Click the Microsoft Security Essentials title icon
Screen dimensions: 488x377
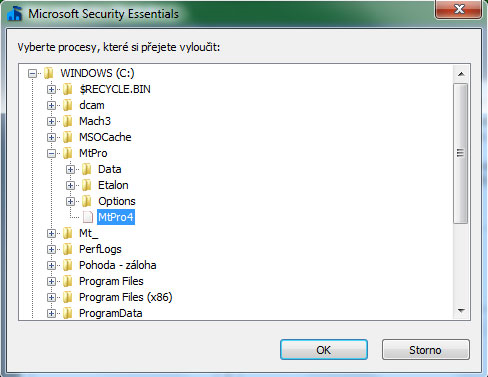tap(15, 14)
